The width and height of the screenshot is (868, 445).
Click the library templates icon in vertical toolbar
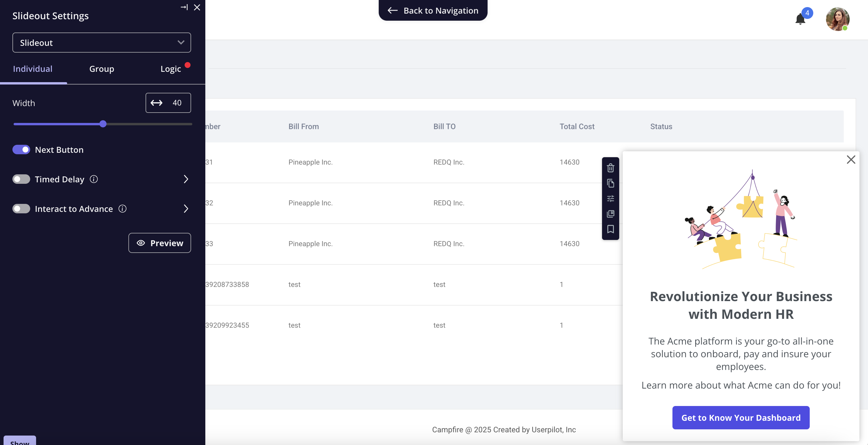coord(610,214)
